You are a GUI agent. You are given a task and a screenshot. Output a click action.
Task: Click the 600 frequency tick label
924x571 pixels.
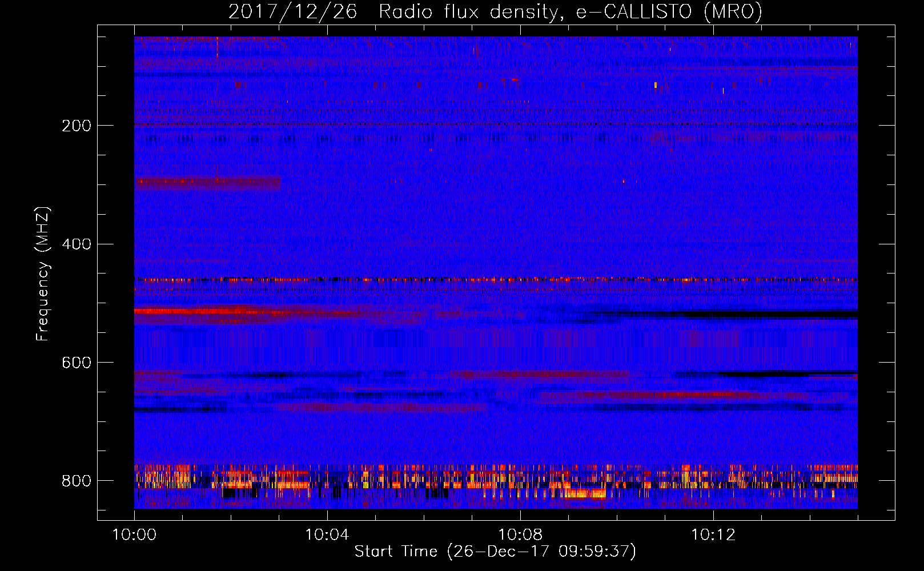76,363
